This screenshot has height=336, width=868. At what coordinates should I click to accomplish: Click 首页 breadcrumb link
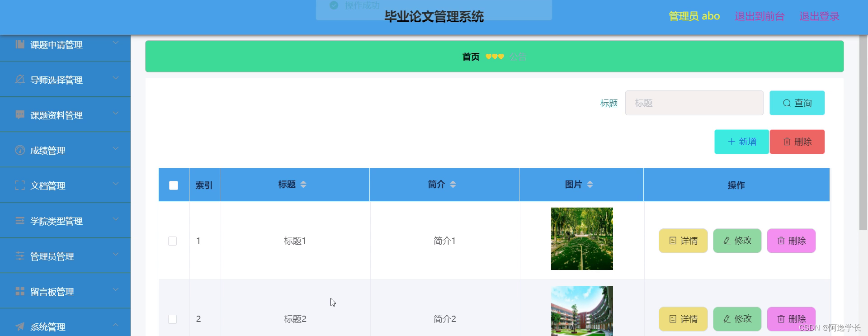(x=471, y=57)
